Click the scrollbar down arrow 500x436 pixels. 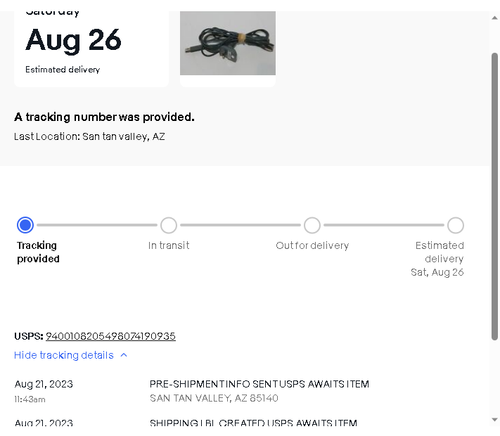click(495, 420)
